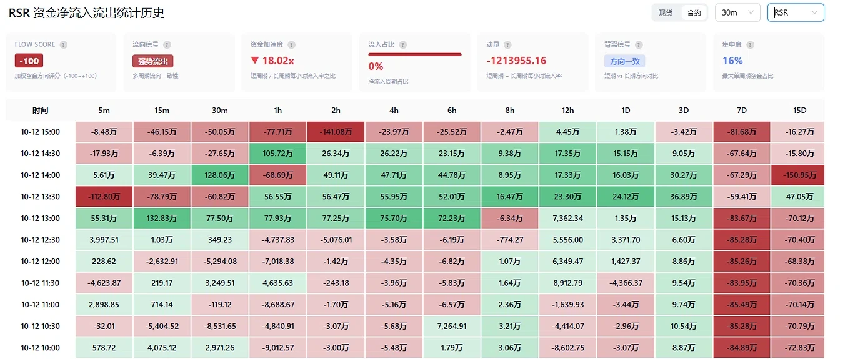
Task: Open the 30m interval dropdown
Action: (x=737, y=12)
